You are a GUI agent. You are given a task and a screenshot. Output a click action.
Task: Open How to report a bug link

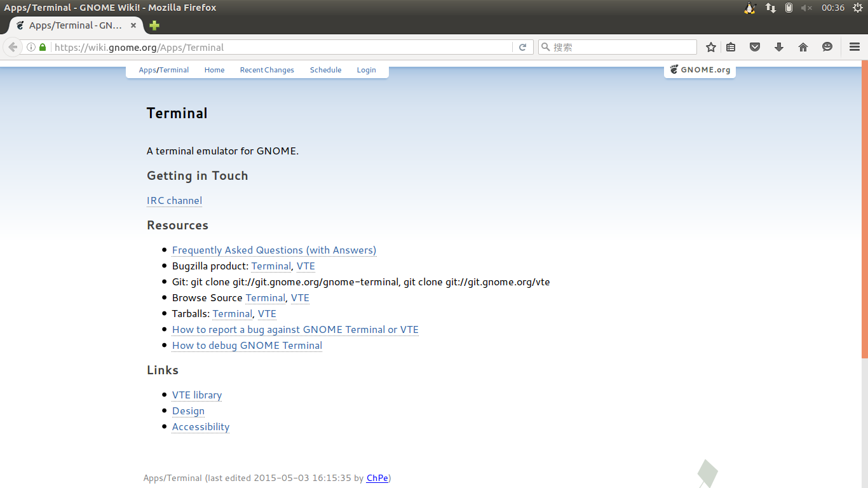pos(295,330)
